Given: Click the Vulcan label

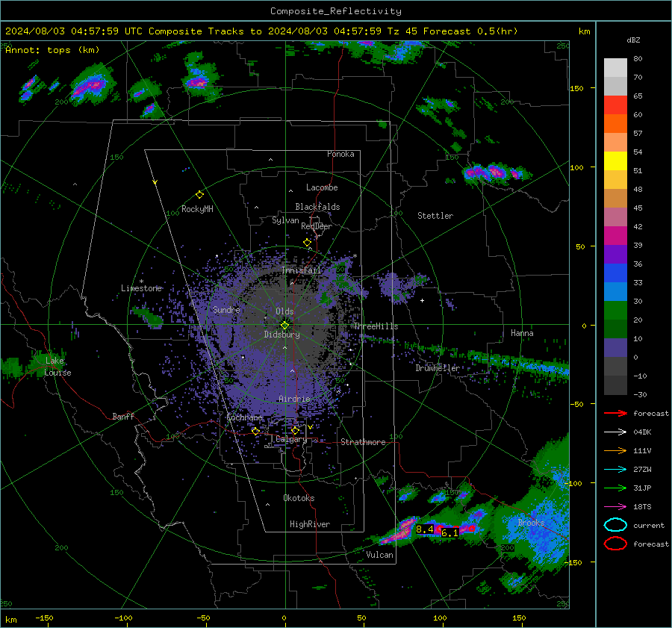Looking at the screenshot, I should [x=379, y=555].
